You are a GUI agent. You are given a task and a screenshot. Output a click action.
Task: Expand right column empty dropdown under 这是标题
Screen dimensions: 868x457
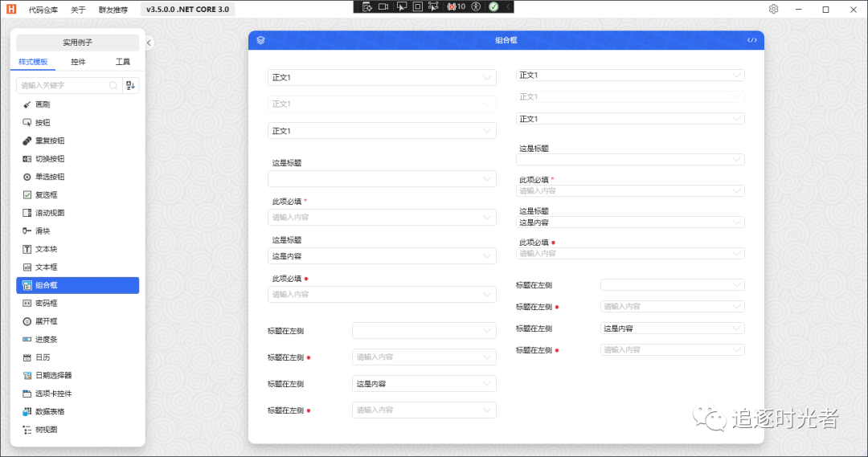coord(630,160)
